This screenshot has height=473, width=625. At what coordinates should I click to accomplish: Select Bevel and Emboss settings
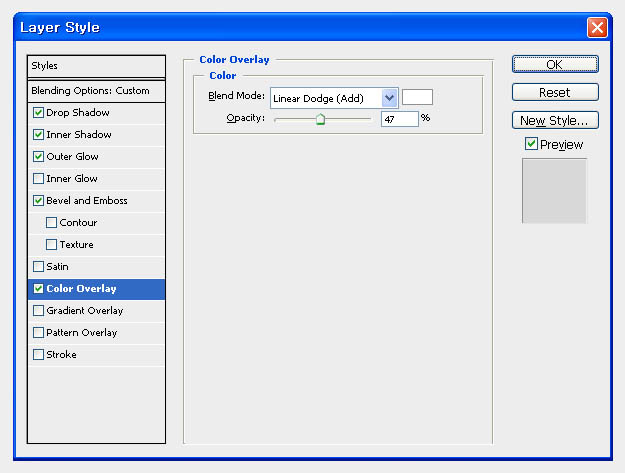[x=96, y=200]
